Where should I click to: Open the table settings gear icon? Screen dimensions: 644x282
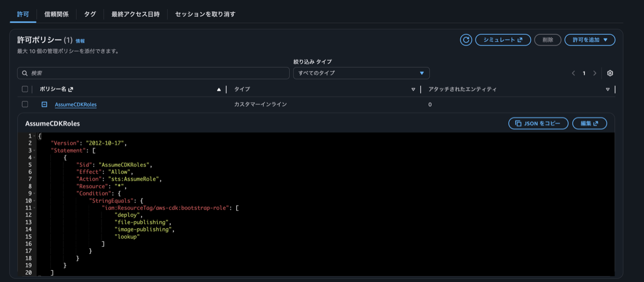tap(610, 73)
